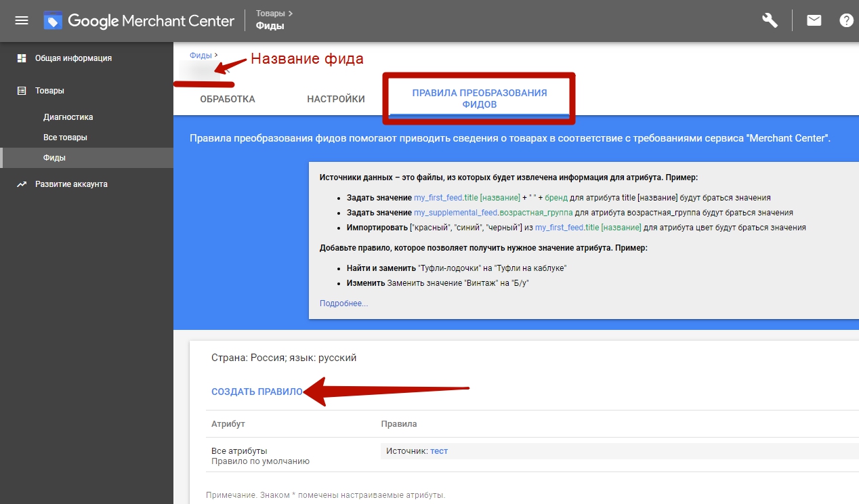Screen dimensions: 859x504
Task: Click the Фиды breadcrumb link
Action: (200, 56)
